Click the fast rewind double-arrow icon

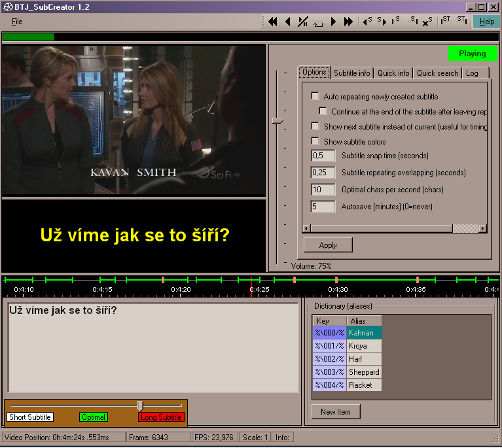click(x=273, y=22)
